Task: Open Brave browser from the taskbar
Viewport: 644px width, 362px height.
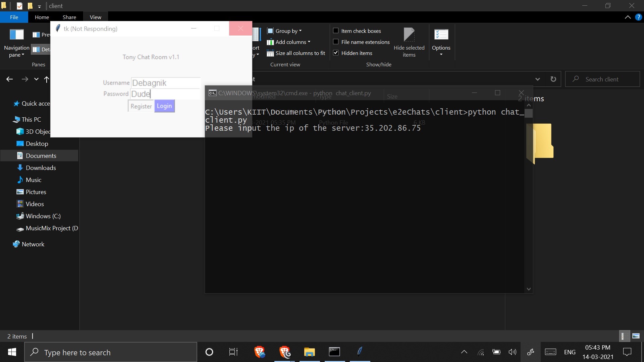Action: click(260, 352)
